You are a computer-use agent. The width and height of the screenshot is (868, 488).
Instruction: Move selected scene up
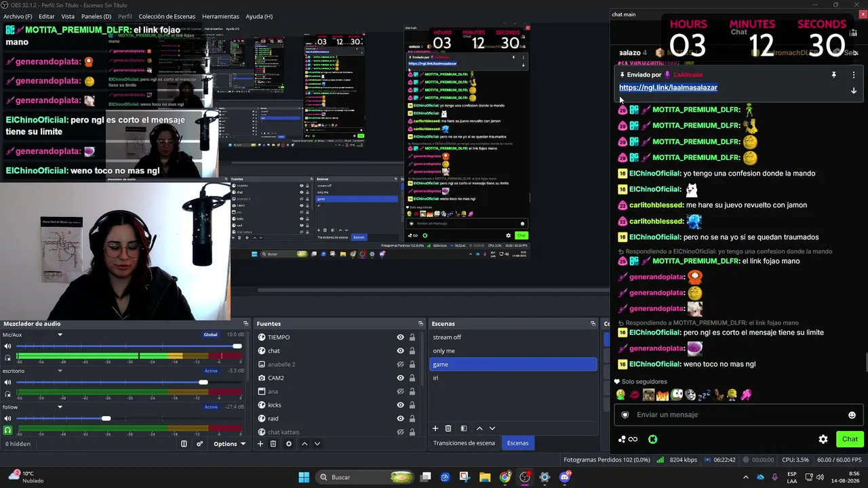coord(479,428)
